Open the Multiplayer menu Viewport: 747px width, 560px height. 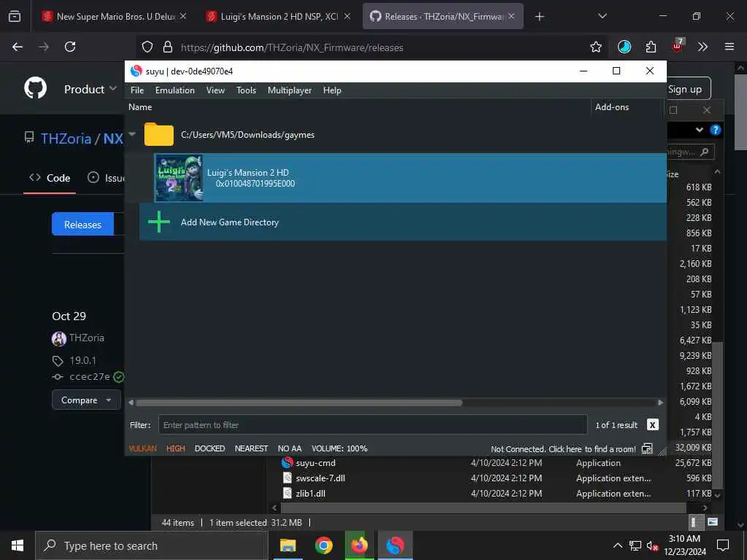(x=290, y=90)
